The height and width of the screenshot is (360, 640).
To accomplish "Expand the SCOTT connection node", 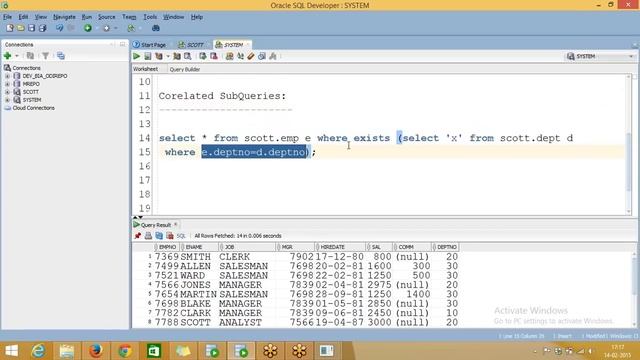I will click(x=7, y=92).
